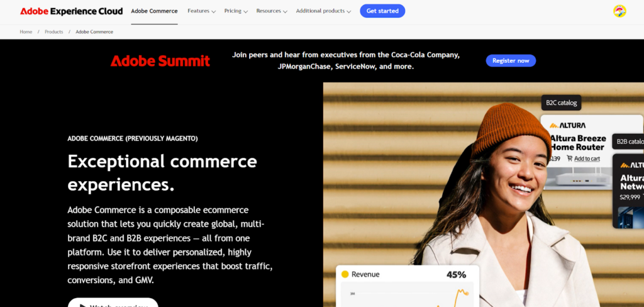This screenshot has width=644, height=307.
Task: Open the Resources dropdown menu
Action: 272,11
